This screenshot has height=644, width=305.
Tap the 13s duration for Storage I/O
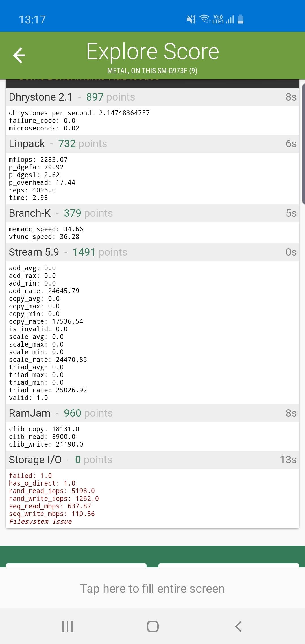pyautogui.click(x=288, y=460)
